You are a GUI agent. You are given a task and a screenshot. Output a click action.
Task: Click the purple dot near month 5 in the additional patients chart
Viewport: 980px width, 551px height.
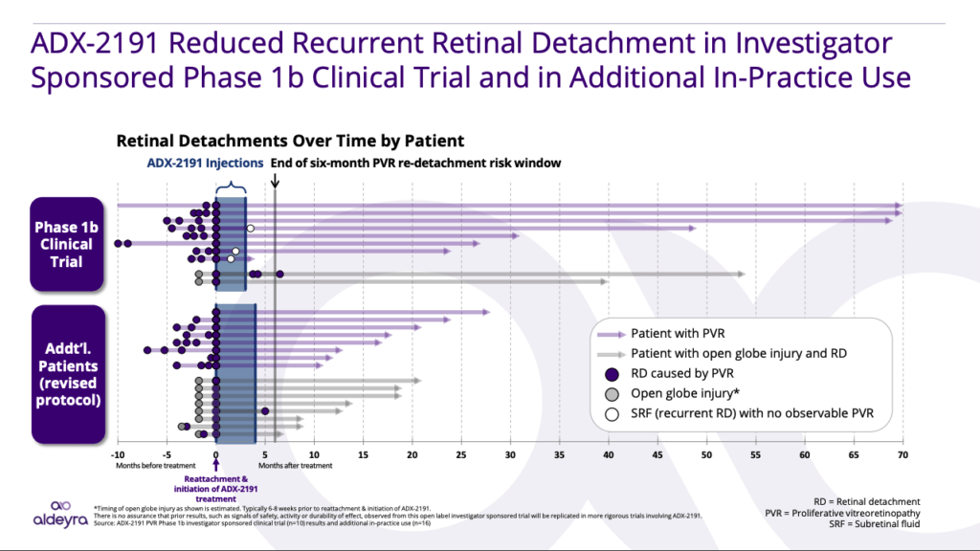coord(265,411)
